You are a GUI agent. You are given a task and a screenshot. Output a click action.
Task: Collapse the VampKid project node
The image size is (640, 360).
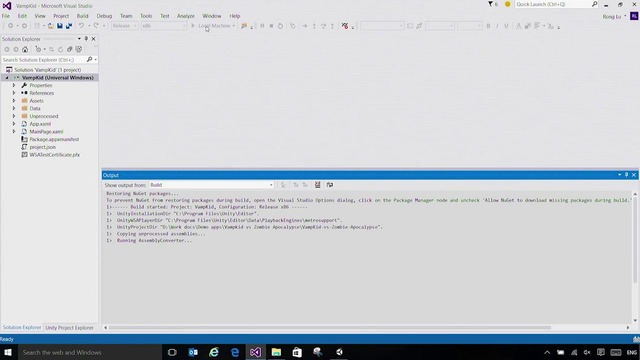pyautogui.click(x=7, y=78)
